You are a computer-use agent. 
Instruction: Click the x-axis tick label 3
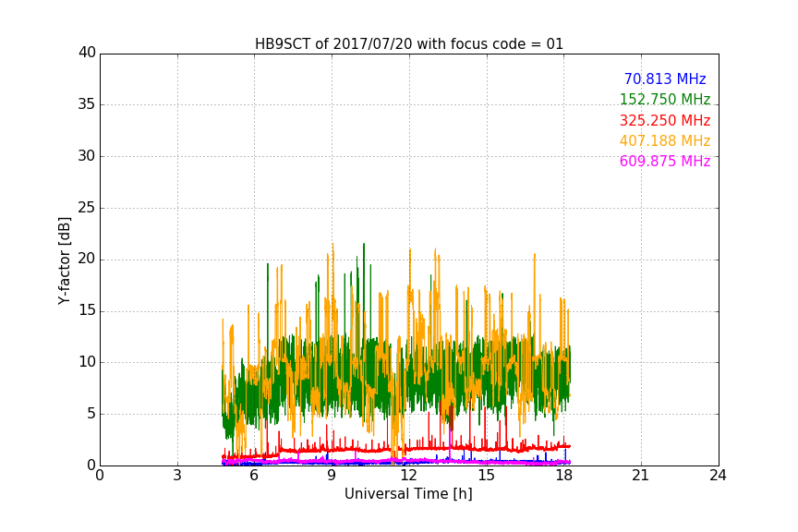pyautogui.click(x=177, y=476)
